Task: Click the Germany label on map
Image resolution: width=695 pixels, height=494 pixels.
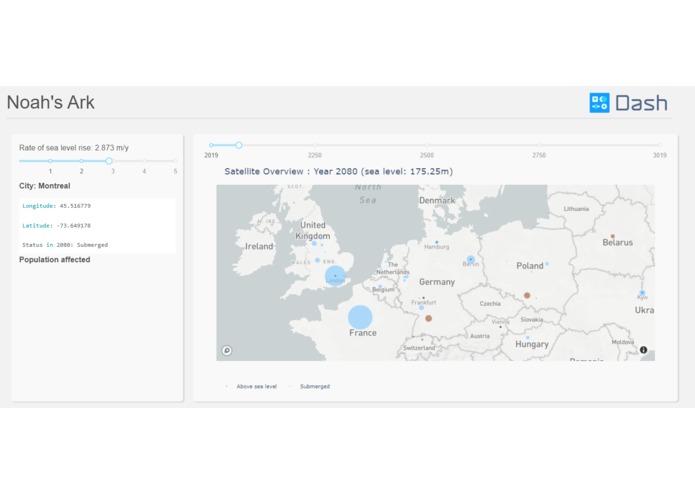Action: click(x=437, y=282)
